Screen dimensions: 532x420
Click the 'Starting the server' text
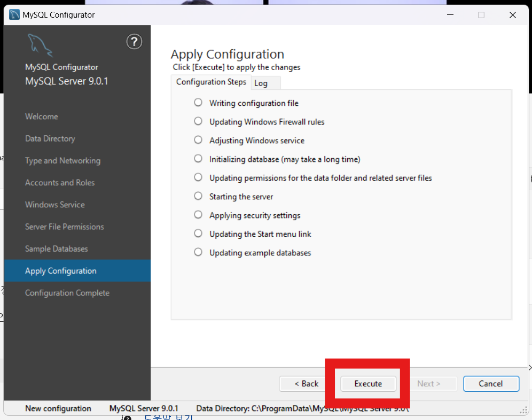tap(241, 197)
